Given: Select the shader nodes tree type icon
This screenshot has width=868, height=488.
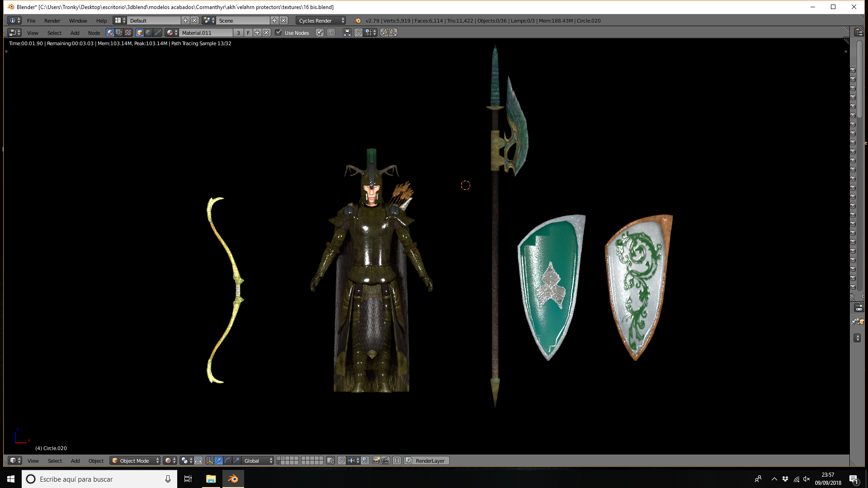Looking at the screenshot, I should pos(110,33).
